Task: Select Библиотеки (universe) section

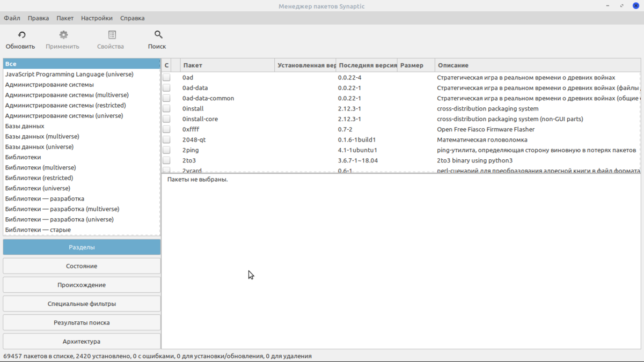Action: point(82,188)
